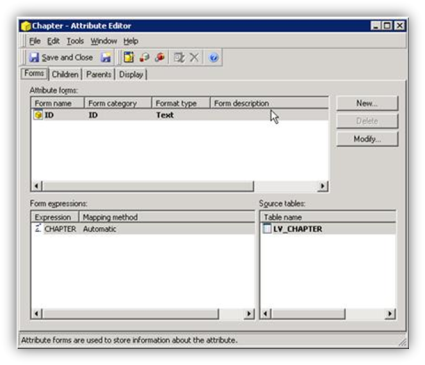
Task: Switch to the Parents tab
Action: tap(99, 74)
